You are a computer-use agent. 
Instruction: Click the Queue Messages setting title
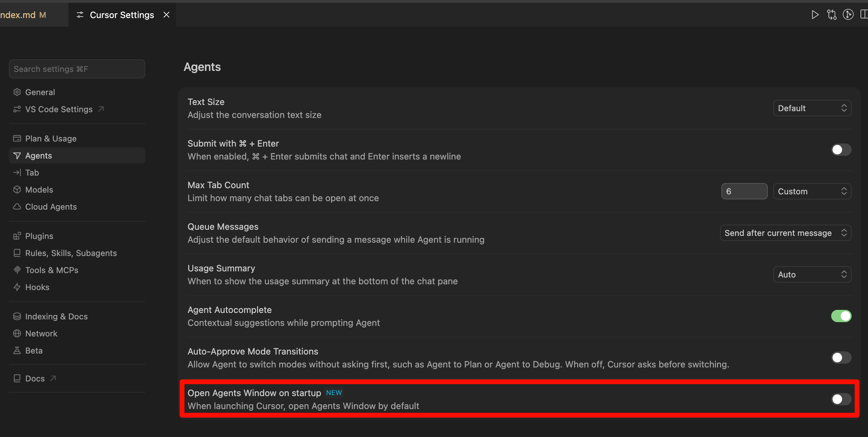[223, 227]
